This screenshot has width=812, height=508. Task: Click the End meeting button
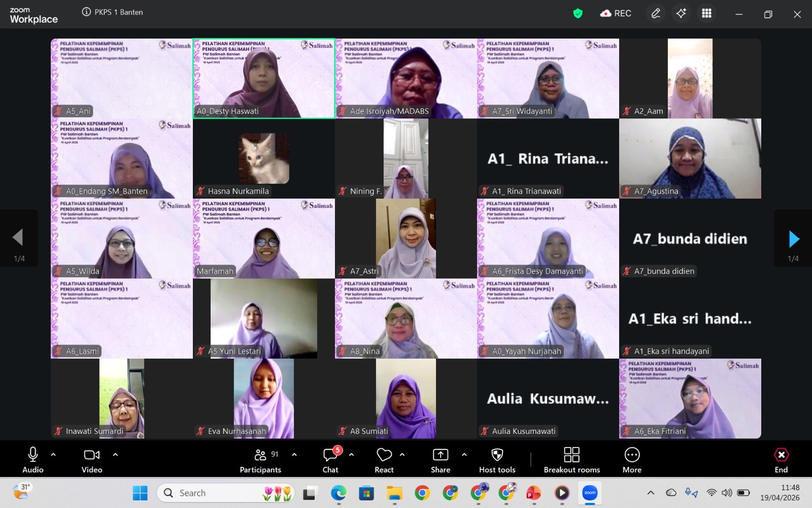point(781,460)
